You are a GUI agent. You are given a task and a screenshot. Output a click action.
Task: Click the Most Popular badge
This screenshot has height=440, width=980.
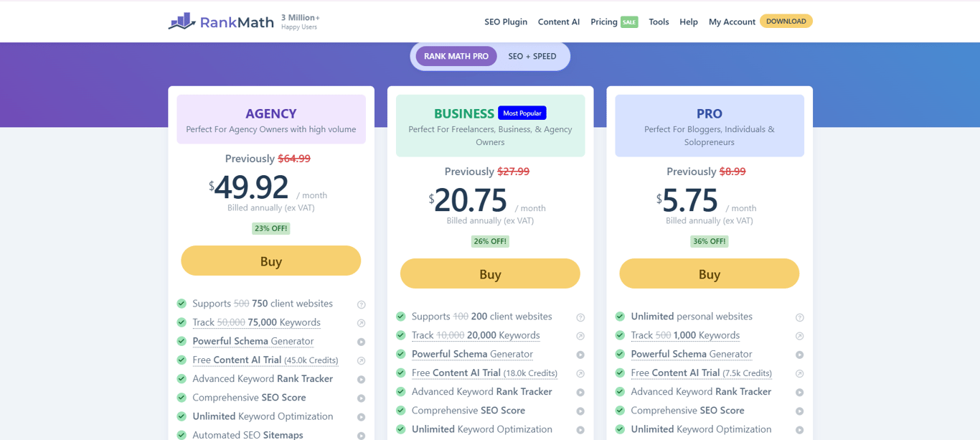coord(522,113)
